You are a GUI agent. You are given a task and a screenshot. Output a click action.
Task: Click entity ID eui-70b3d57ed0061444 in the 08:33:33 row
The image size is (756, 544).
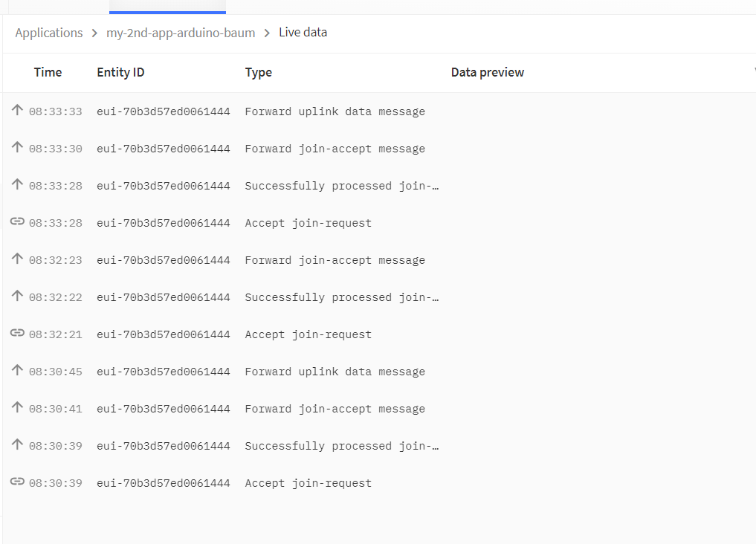[x=164, y=111]
